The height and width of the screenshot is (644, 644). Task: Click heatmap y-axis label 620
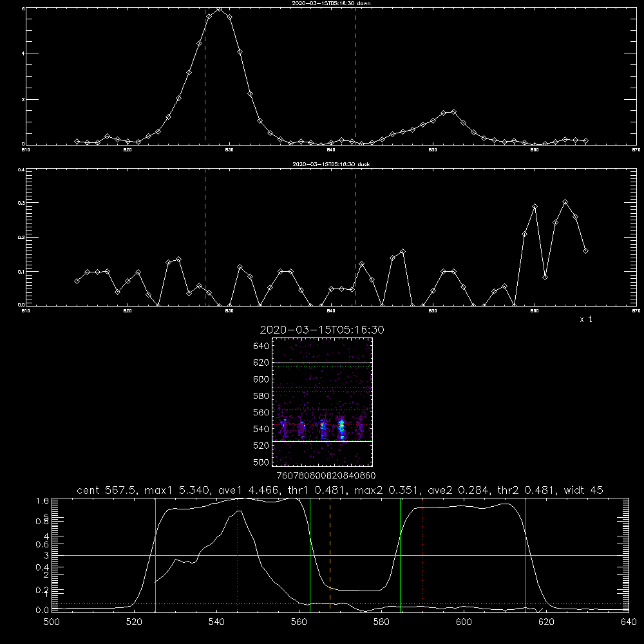pyautogui.click(x=261, y=363)
